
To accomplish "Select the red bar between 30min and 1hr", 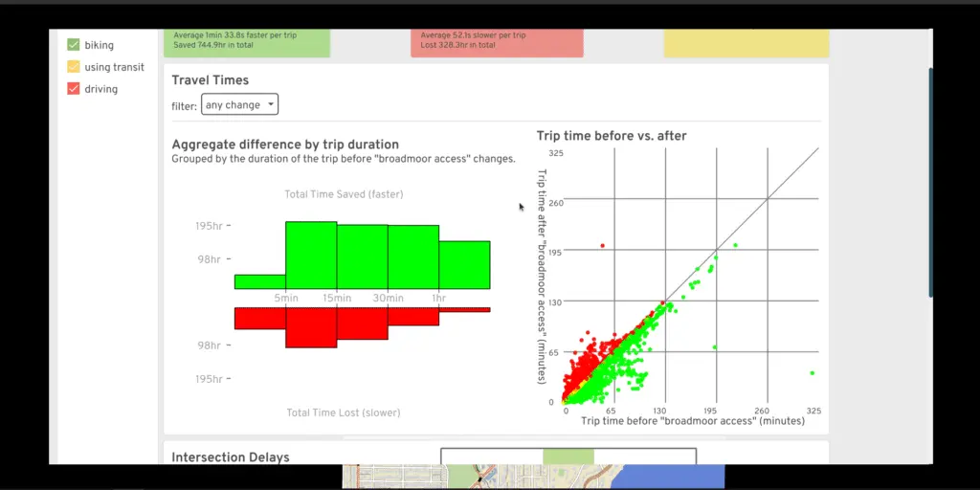I will coord(412,315).
